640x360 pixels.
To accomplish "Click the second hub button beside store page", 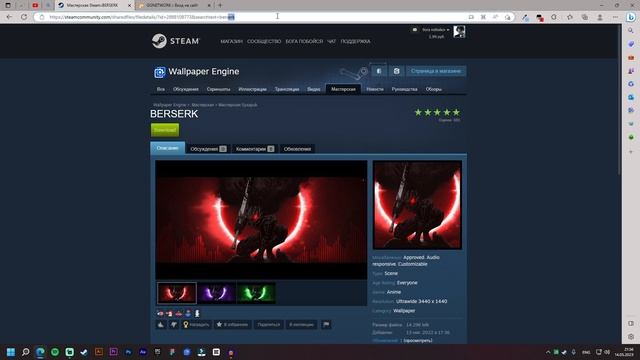I will (x=396, y=71).
